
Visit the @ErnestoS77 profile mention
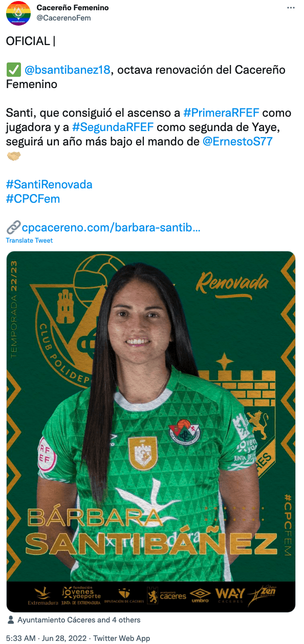coord(237,141)
